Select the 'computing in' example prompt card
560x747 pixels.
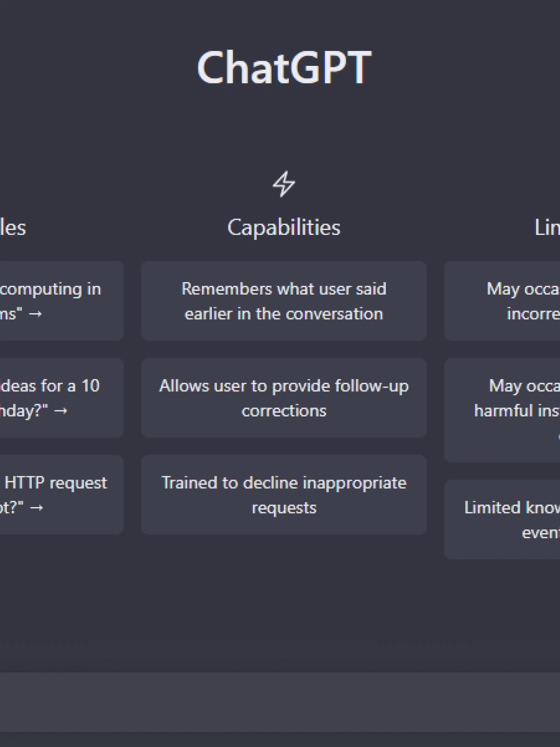[62, 301]
